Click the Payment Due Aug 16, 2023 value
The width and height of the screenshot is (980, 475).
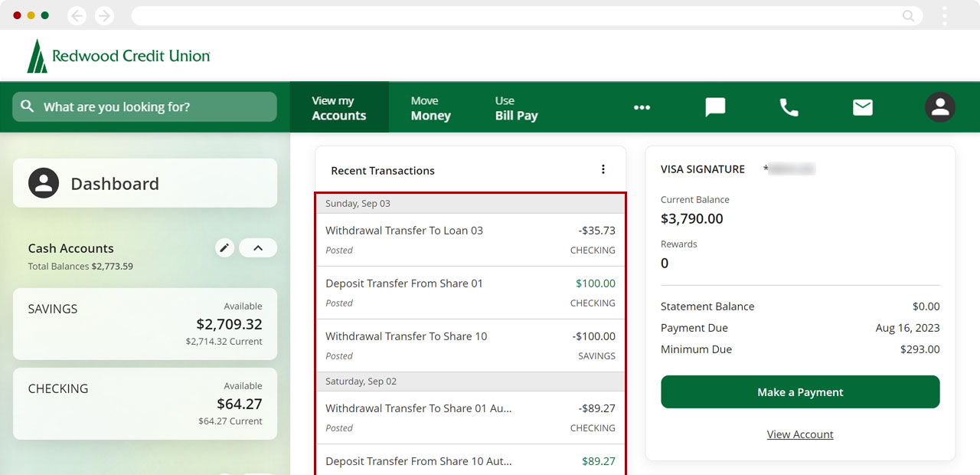907,328
